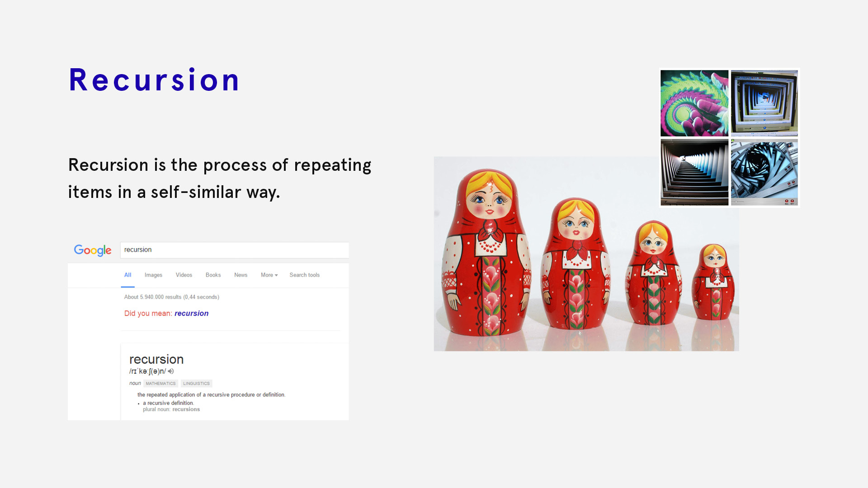Select the dark infinite staircase thumbnail
Screen dimensions: 868x488
(694, 172)
